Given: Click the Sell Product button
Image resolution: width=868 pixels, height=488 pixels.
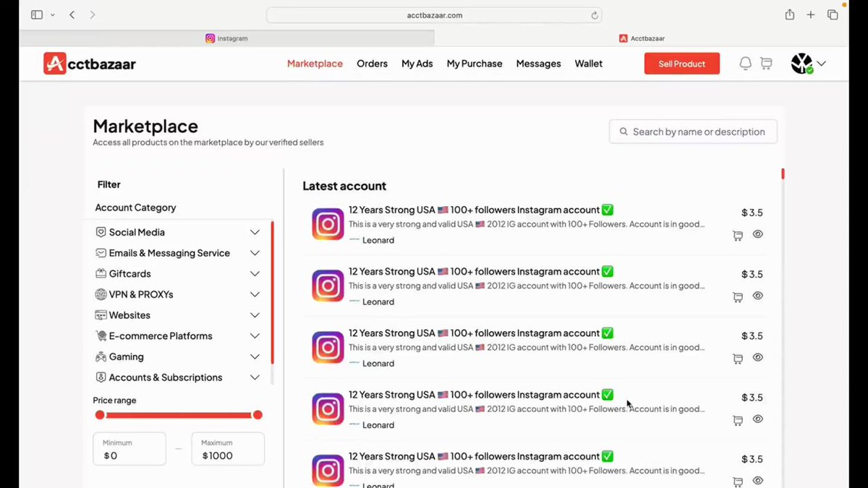Looking at the screenshot, I should tap(681, 64).
